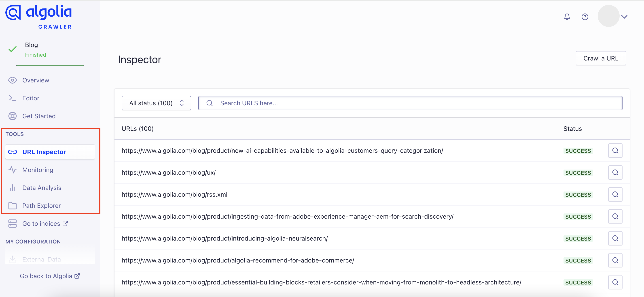The width and height of the screenshot is (644, 297).
Task: Follow Go back to Algolia link
Action: (x=46, y=276)
